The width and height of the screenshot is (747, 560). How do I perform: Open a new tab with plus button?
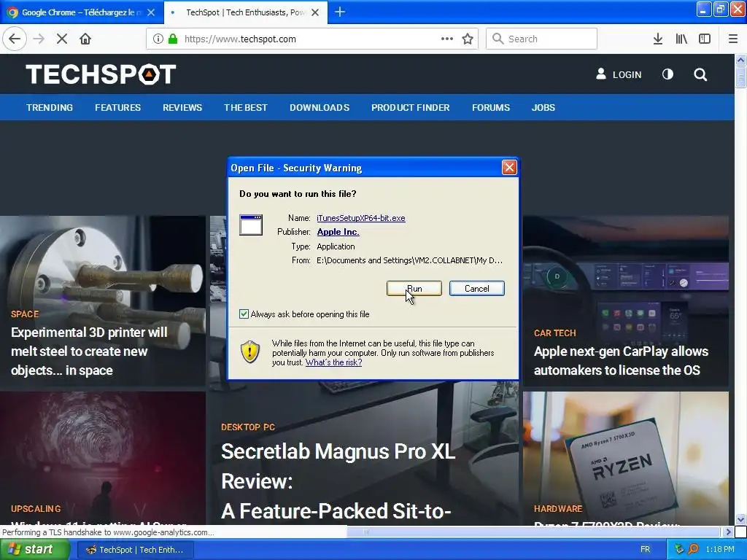coord(340,12)
